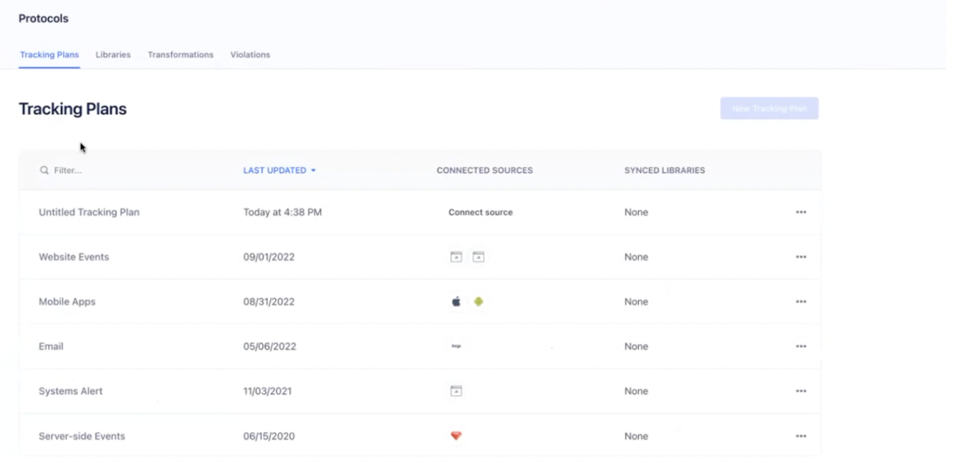Open the Website Events tracking plan
Screen dimensions: 980x462
tap(73, 257)
